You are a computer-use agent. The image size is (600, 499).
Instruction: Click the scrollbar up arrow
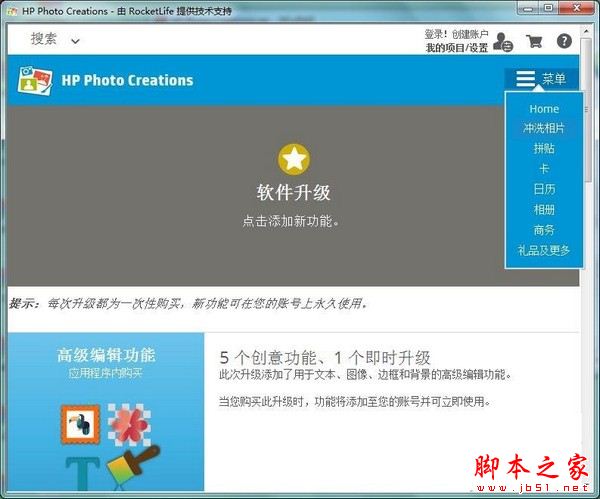(586, 31)
